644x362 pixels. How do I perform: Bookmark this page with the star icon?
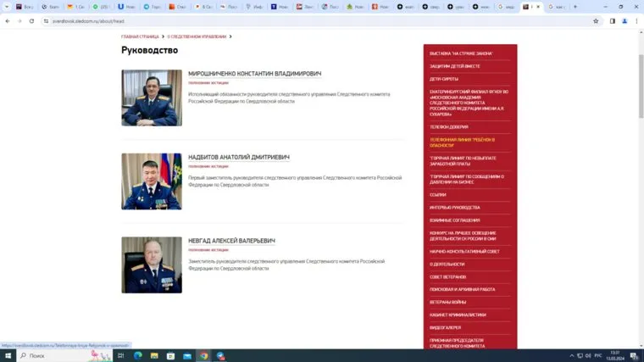[x=596, y=20]
